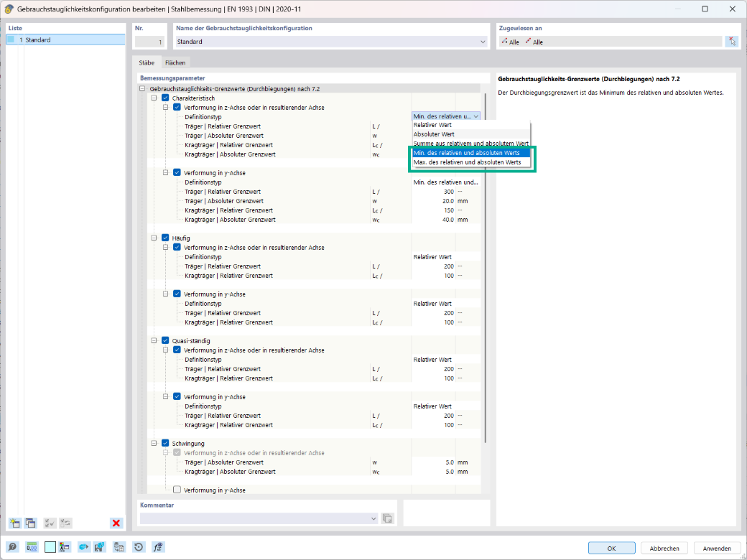Viewport: 747px width, 560px height.
Task: Click the invert selection icon below the list
Action: pos(66,523)
